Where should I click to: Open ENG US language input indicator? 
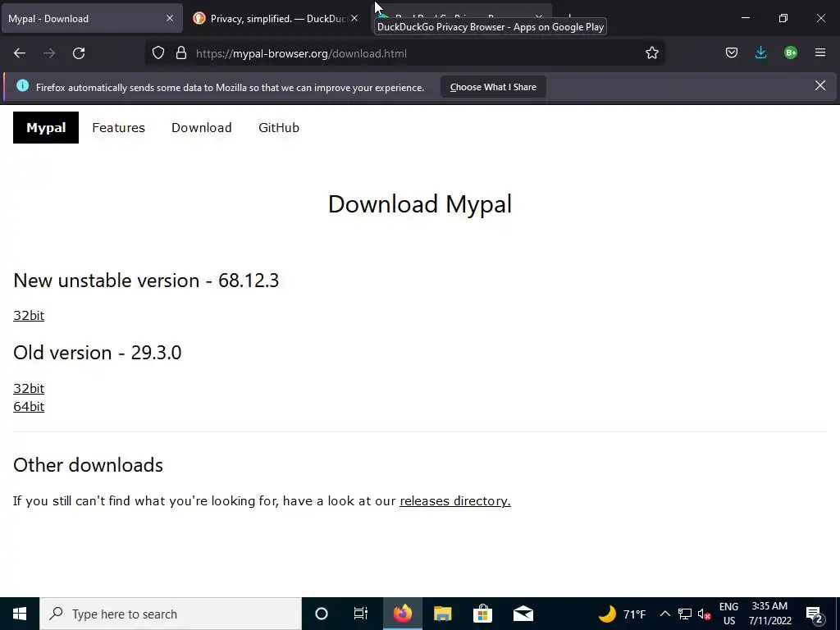pos(728,614)
